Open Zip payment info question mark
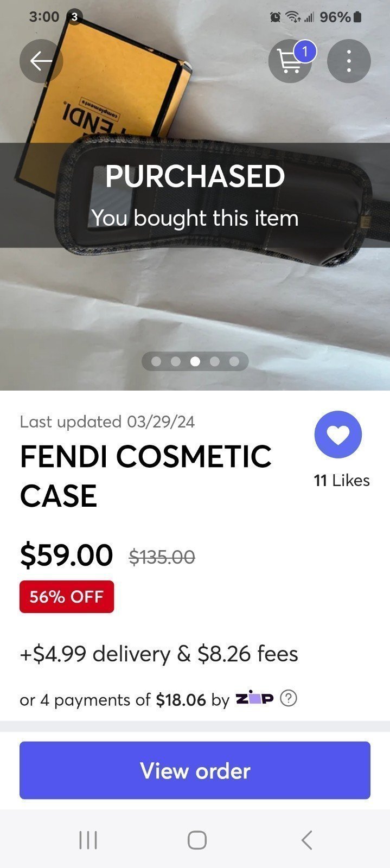This screenshot has width=390, height=868. 289,699
